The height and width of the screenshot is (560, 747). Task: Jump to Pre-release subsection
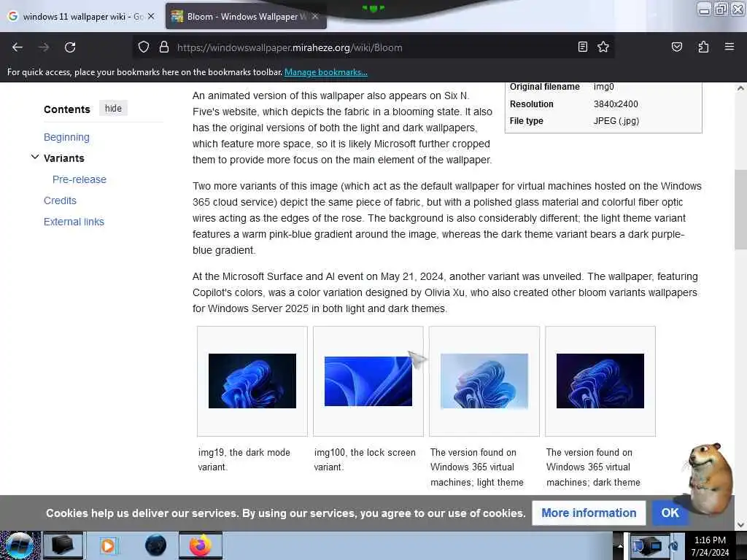79,179
